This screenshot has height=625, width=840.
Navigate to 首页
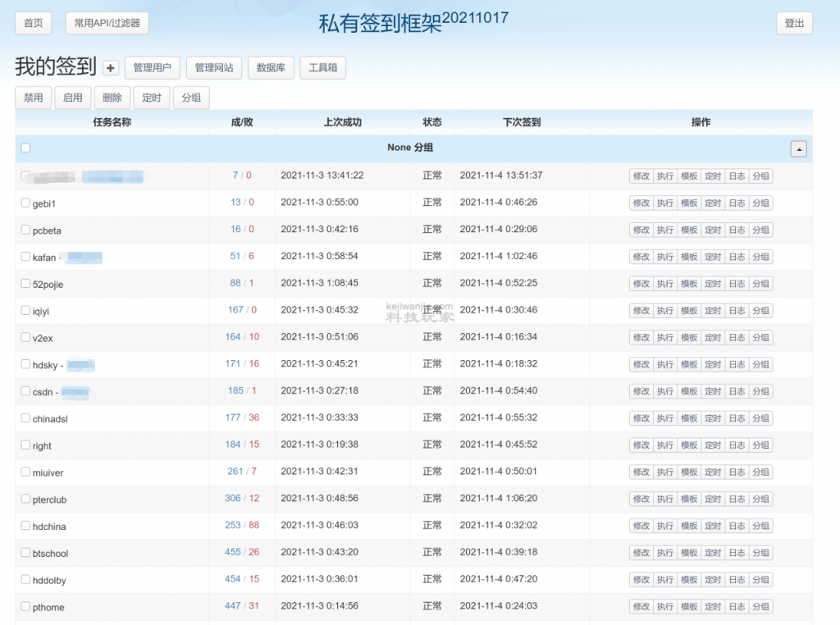click(x=33, y=23)
